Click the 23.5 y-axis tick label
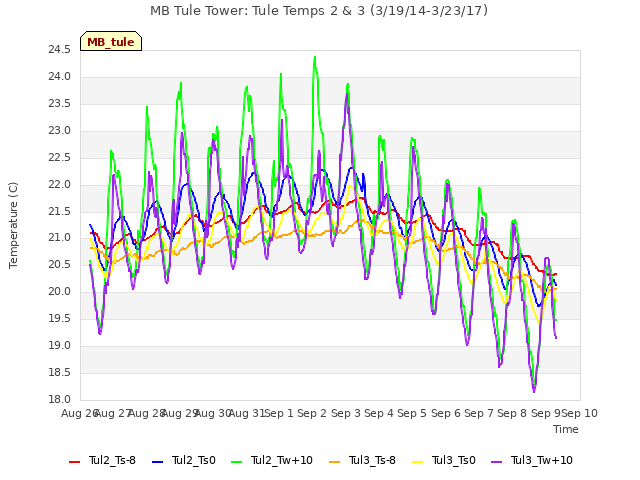This screenshot has height=480, width=640. (60, 103)
